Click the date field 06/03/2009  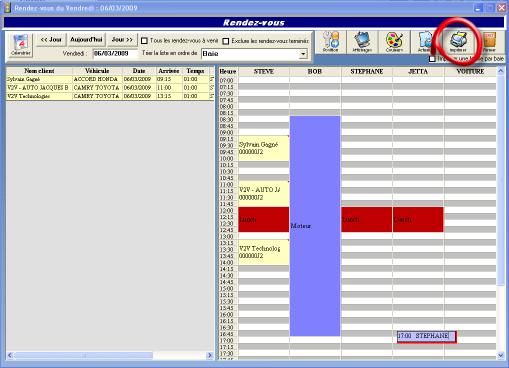pos(115,54)
